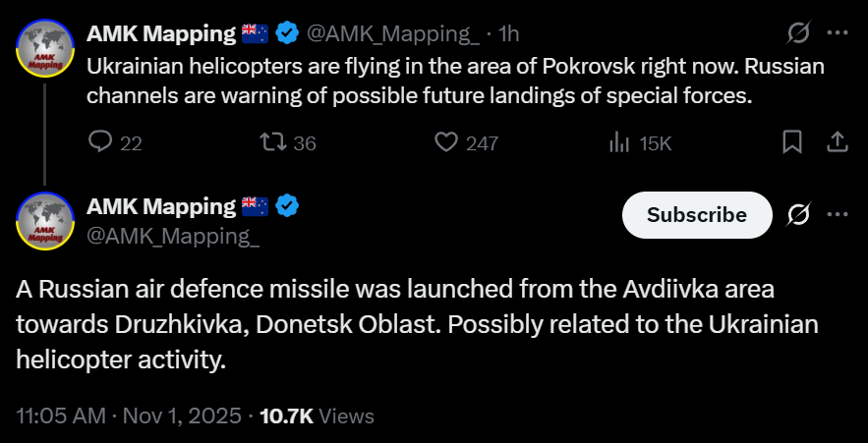Share the first AMK Mapping tweet
Image resolution: width=868 pixels, height=443 pixels.
point(837,143)
